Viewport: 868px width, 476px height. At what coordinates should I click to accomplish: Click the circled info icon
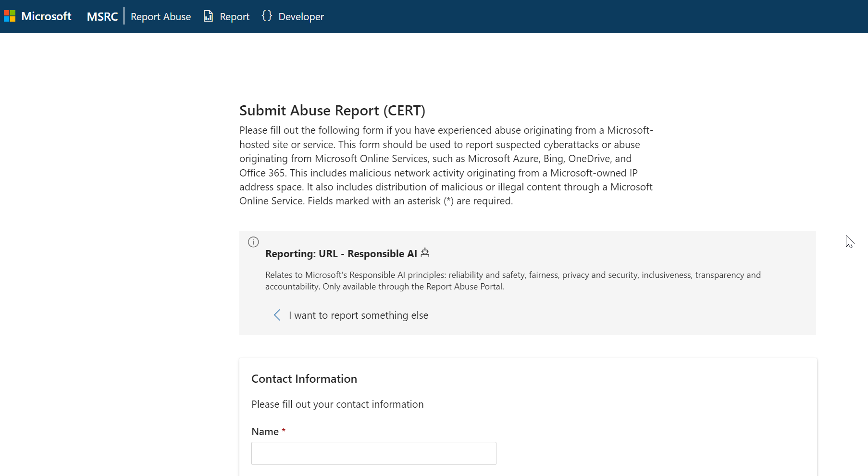(x=253, y=242)
